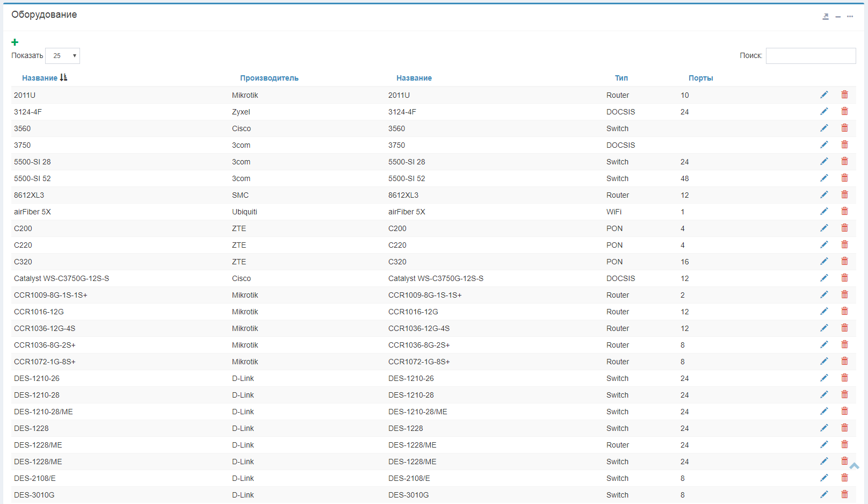Edit the 2011U Mikrotik row
The image size is (868, 504).
tap(824, 95)
